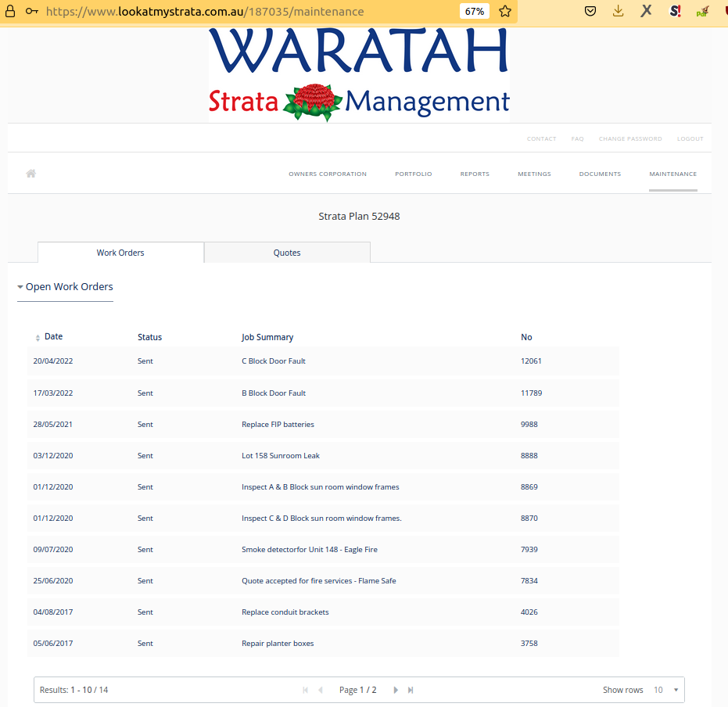Open the Reports menu
This screenshot has width=728, height=707.
[x=475, y=174]
